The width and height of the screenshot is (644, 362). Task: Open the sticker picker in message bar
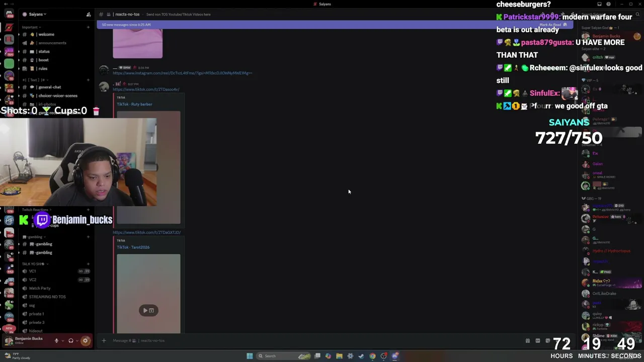coord(547,340)
